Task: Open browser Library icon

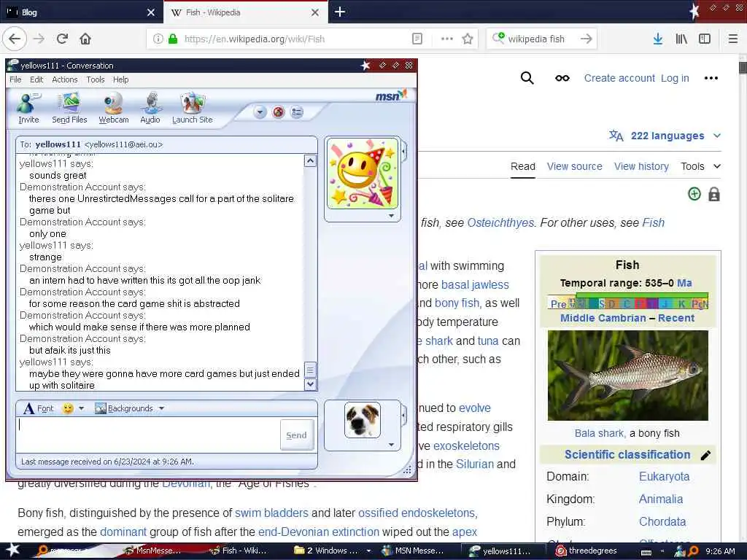Action: coord(681,39)
